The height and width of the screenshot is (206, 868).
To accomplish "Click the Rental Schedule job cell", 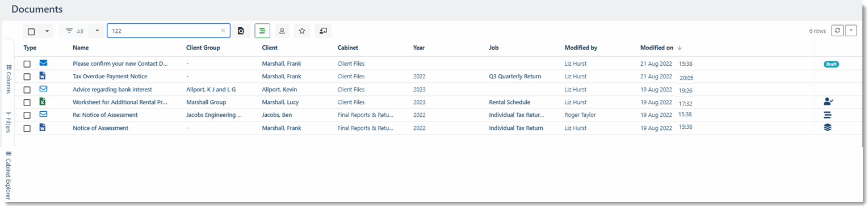I will [509, 103].
